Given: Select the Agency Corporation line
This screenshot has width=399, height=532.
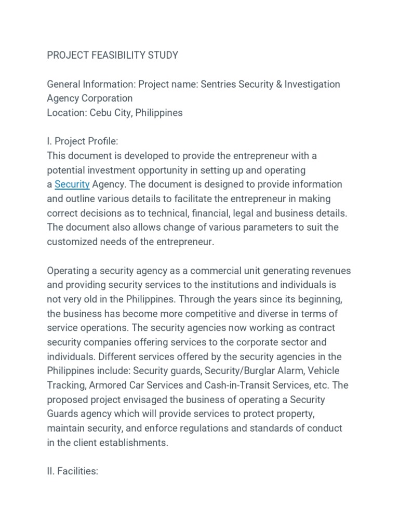Looking at the screenshot, I should tap(90, 98).
